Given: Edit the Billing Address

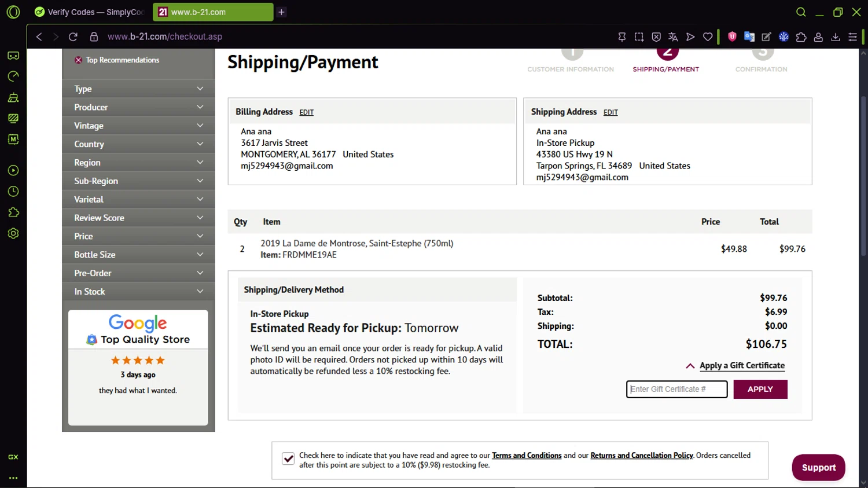Looking at the screenshot, I should (307, 113).
